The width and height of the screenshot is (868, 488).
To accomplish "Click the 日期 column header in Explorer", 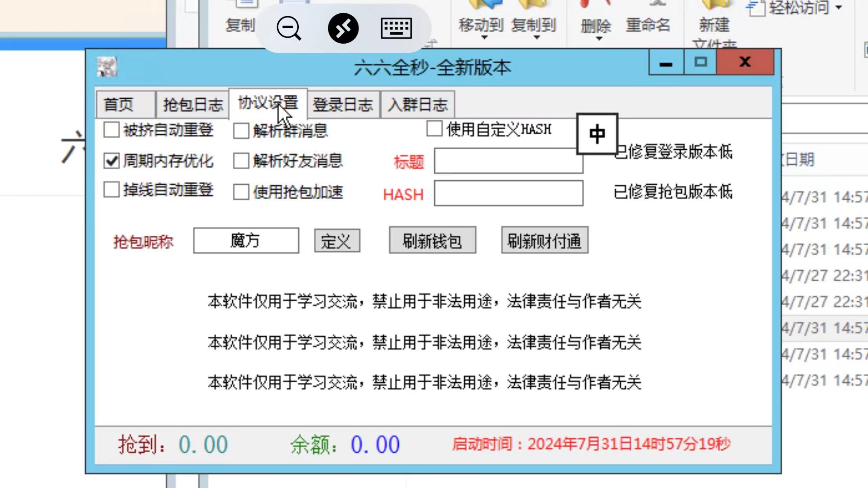I will 800,160.
